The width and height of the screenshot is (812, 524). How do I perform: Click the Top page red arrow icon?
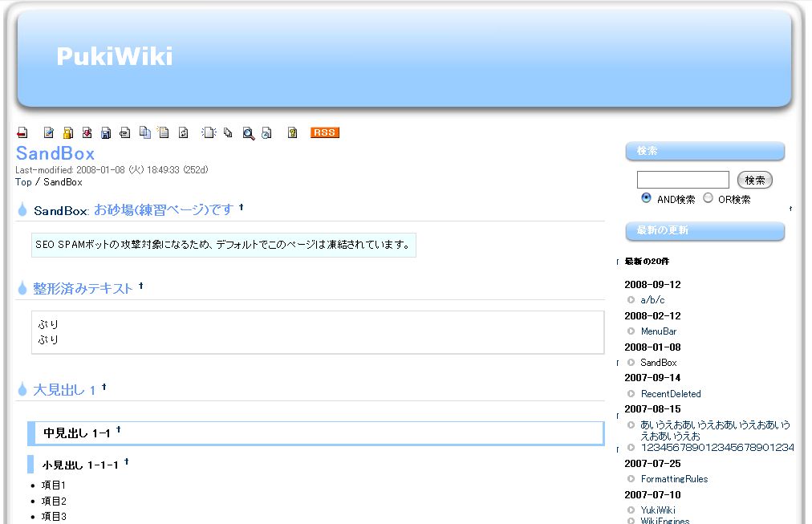22,133
